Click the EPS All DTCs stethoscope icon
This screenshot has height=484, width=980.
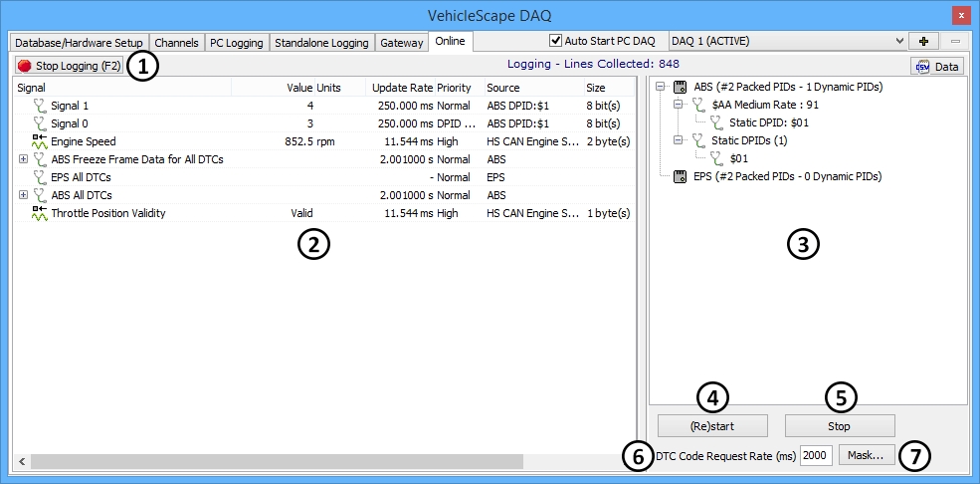(x=40, y=177)
